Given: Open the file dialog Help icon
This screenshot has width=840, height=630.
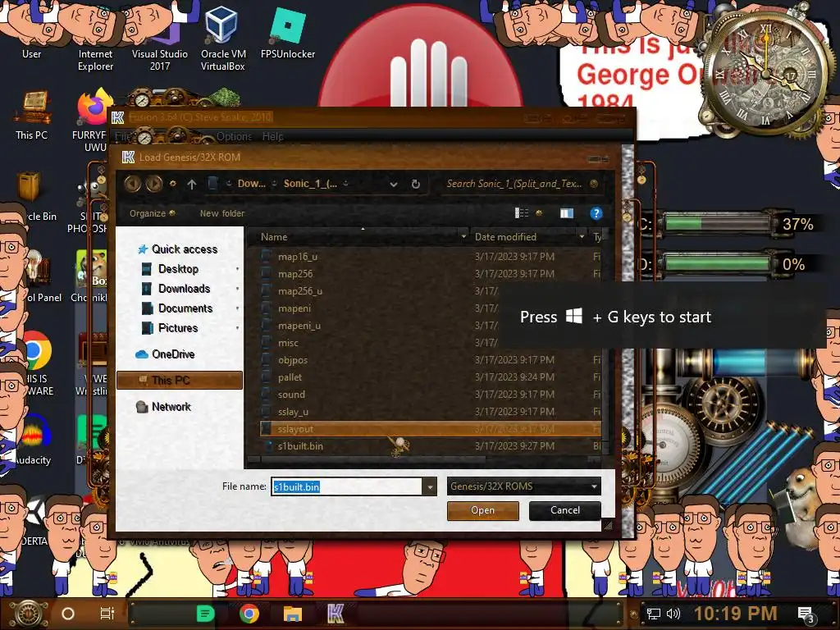Looking at the screenshot, I should [x=596, y=213].
